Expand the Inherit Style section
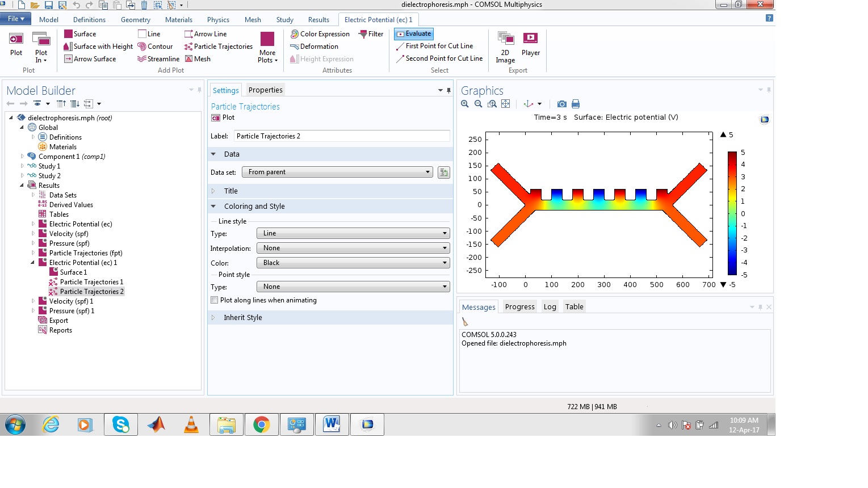This screenshot has width=868, height=488. (x=213, y=318)
